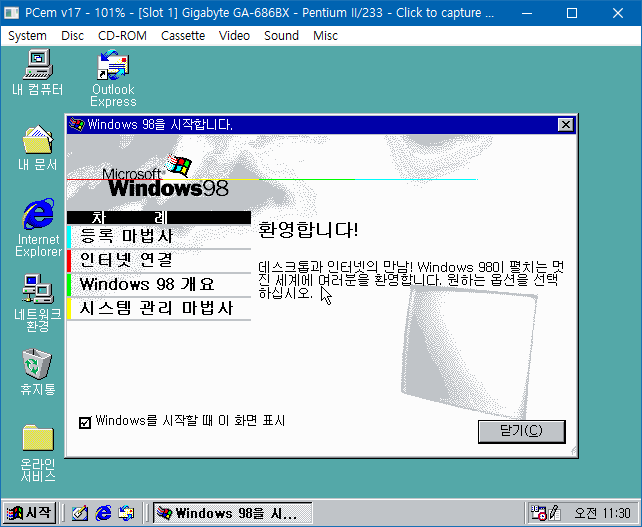Click the 차 례 contents header bar
Viewport: 642px width, 527px height.
click(x=159, y=217)
